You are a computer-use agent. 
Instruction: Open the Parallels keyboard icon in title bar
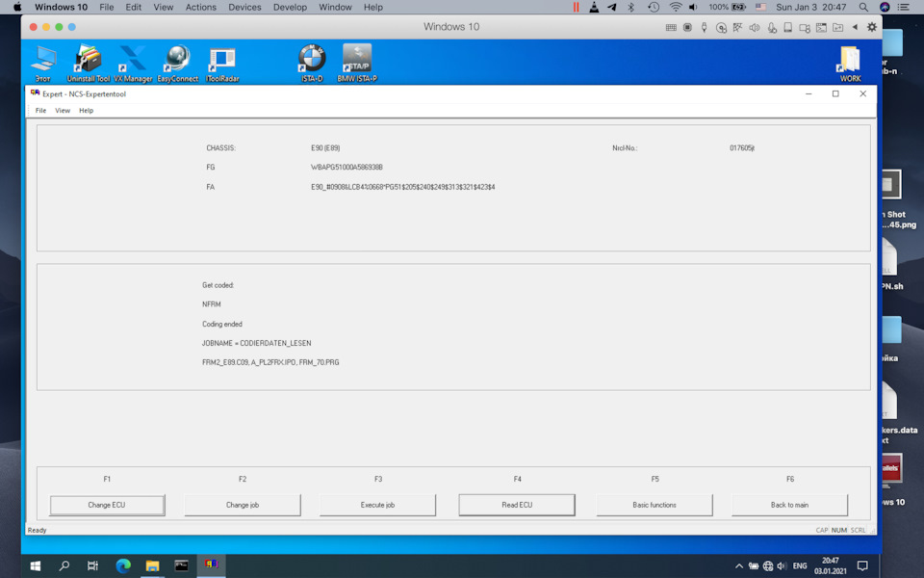click(671, 27)
